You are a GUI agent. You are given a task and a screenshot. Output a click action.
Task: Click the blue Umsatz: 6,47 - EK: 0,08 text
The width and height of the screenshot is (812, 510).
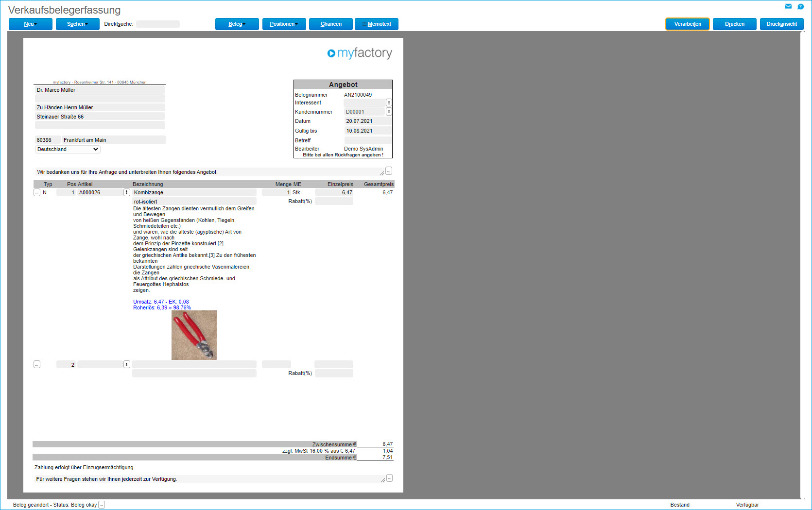[161, 302]
